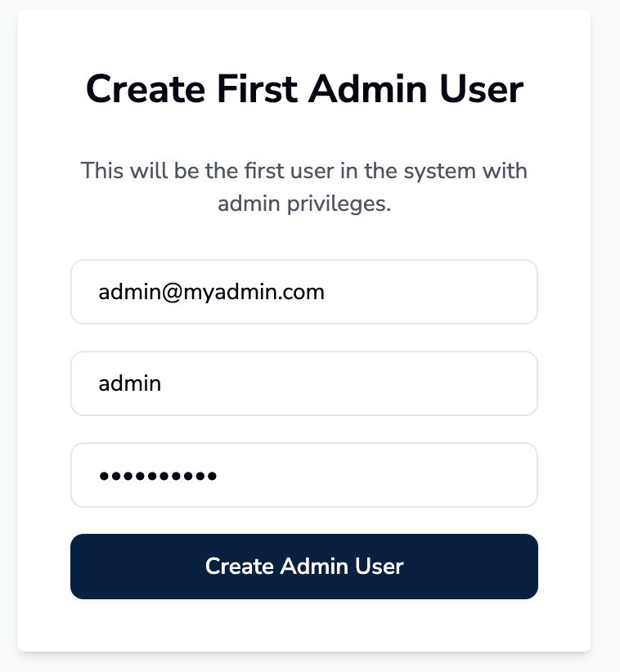Click the dark navy submit button
The image size is (620, 672).
tap(303, 567)
